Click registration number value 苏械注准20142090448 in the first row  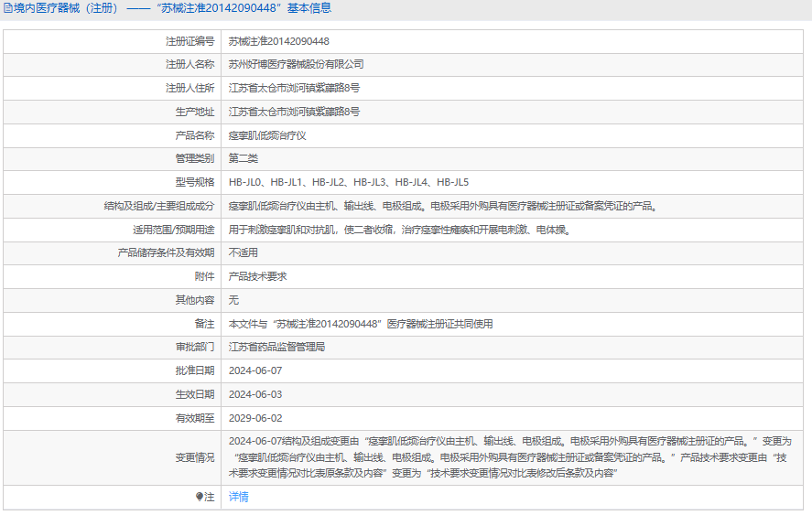(x=278, y=41)
